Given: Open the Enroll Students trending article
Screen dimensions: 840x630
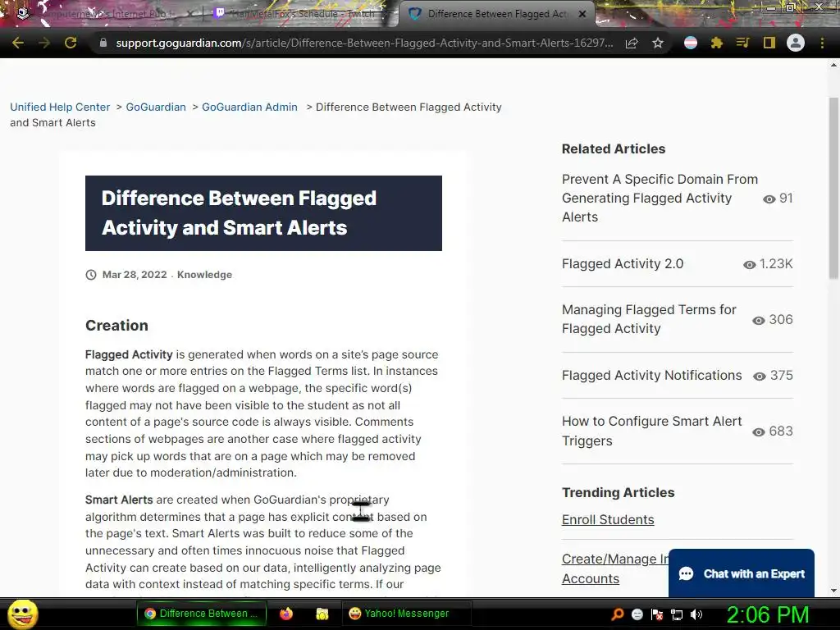Looking at the screenshot, I should click(x=608, y=519).
